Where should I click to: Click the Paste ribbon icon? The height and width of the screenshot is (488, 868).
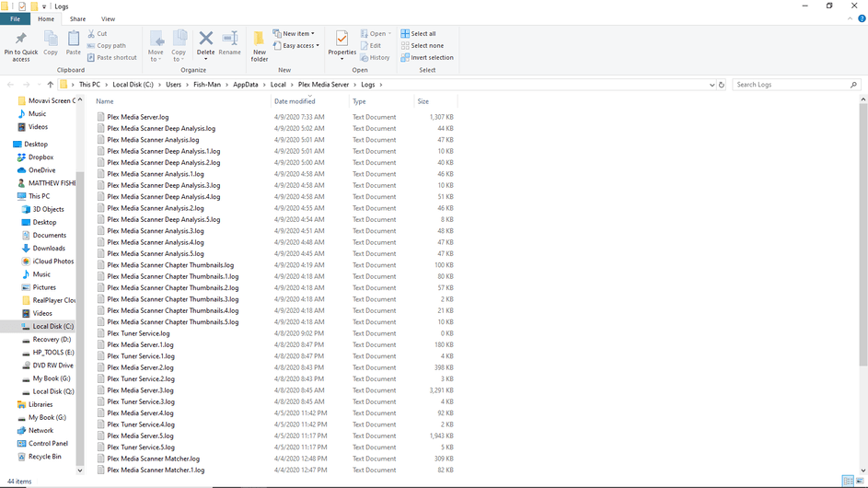(73, 39)
